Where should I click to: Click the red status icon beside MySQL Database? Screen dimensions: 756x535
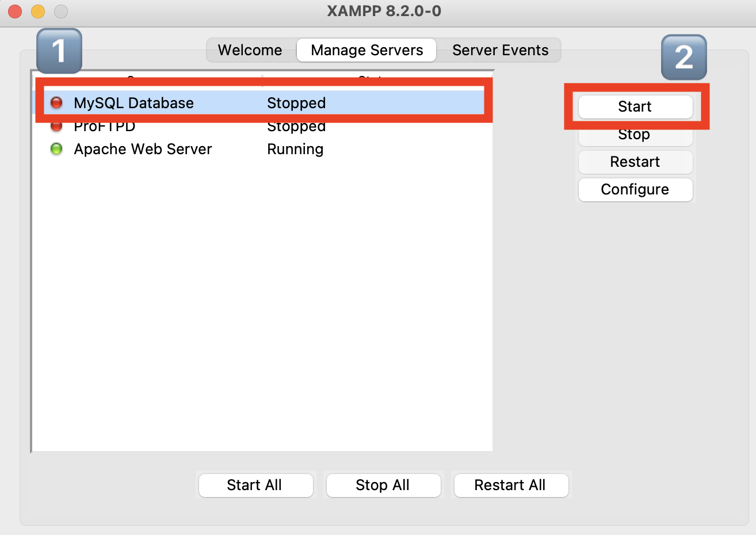click(x=56, y=103)
